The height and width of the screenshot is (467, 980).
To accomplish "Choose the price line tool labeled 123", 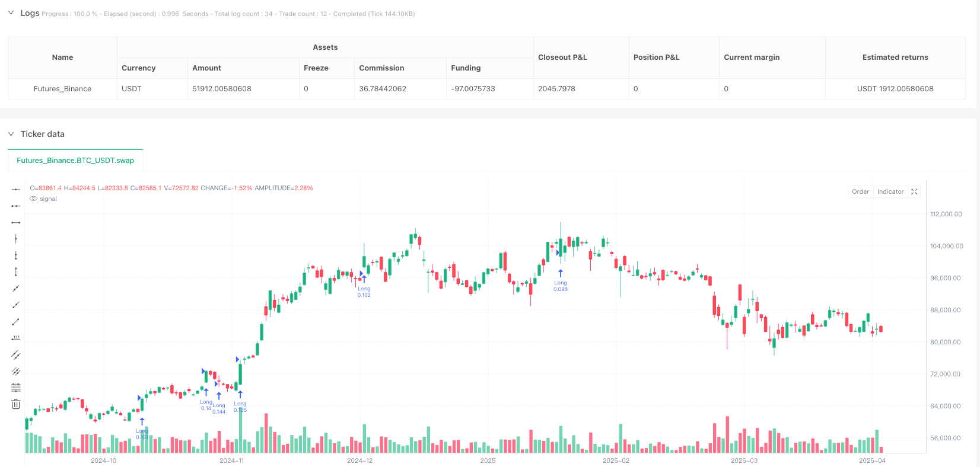I will coord(15,338).
